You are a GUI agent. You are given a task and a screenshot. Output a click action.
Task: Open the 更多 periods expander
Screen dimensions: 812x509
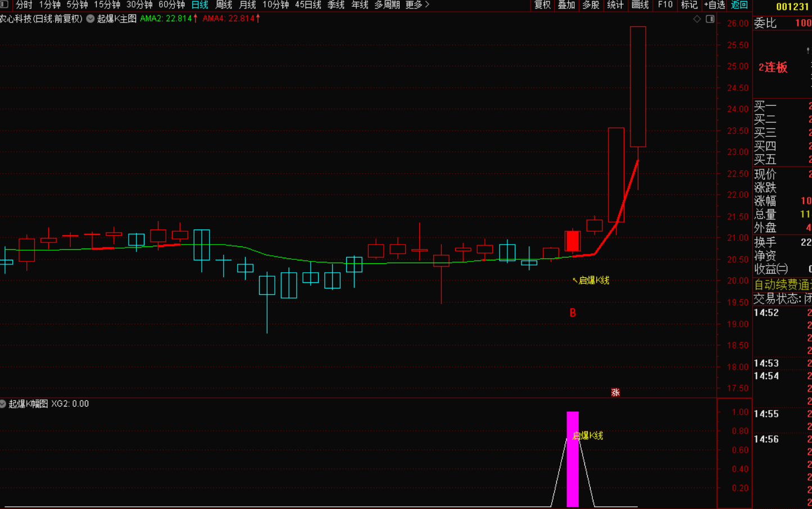coord(417,5)
